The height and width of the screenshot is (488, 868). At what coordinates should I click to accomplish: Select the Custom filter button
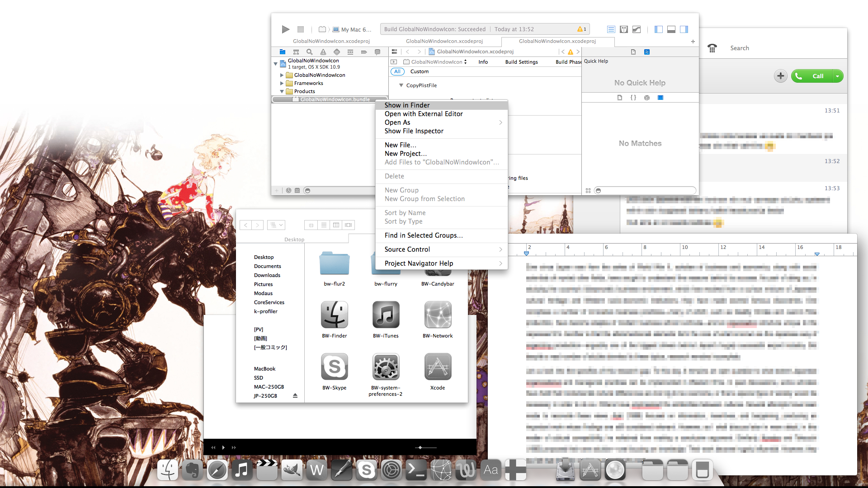(419, 71)
